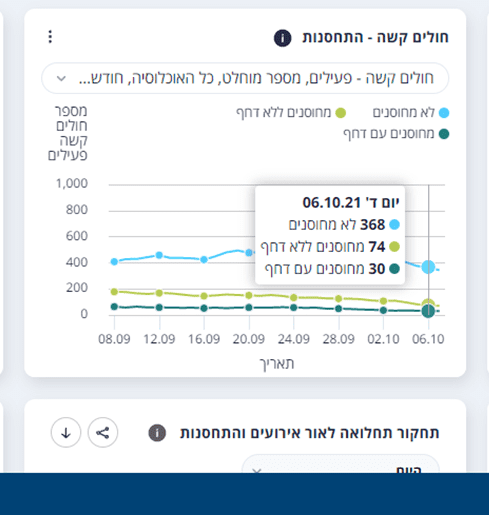Select the lime green data point at 24.09
The image size is (489, 515).
point(294,297)
